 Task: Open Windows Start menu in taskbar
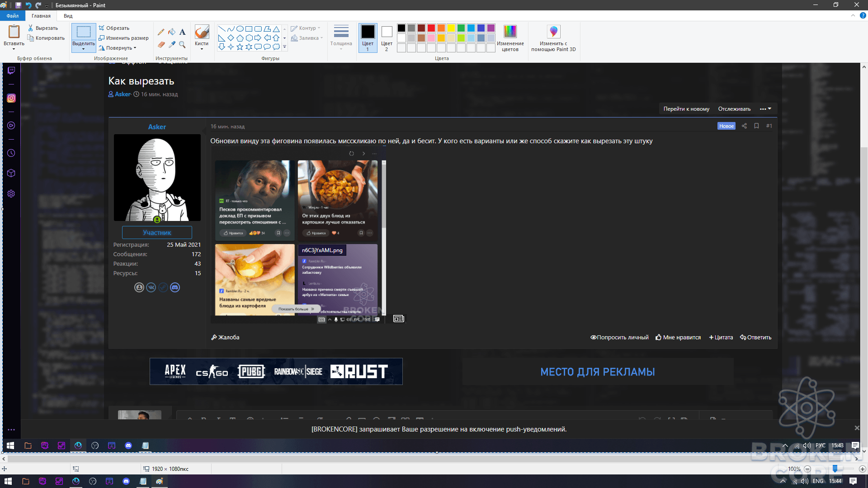(x=8, y=481)
